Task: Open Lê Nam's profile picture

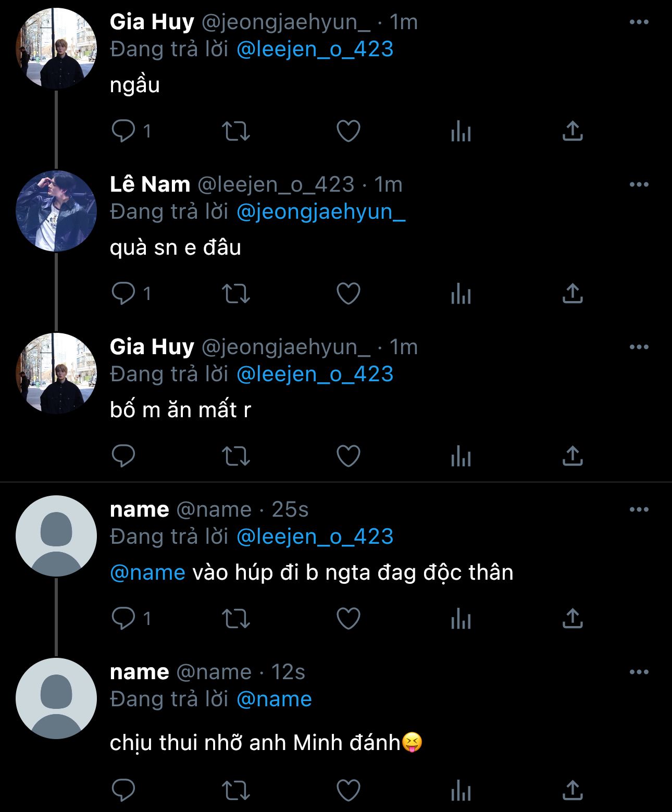Action: click(56, 211)
